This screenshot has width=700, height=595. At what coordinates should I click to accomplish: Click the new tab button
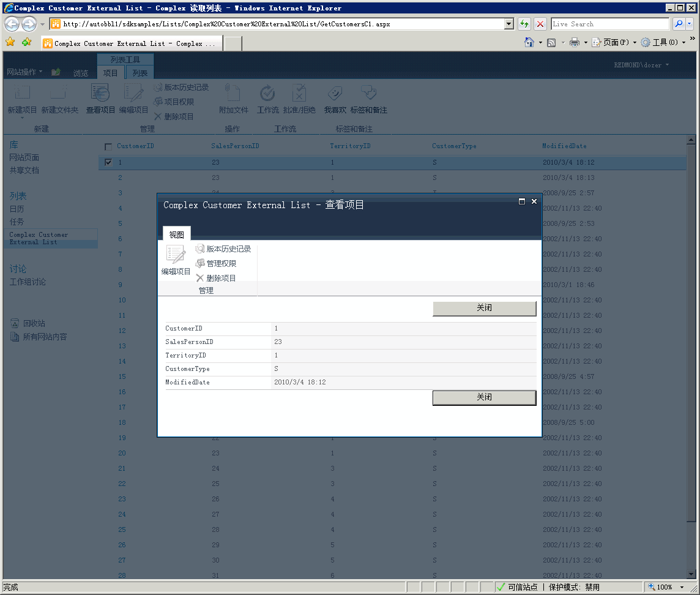coord(233,44)
